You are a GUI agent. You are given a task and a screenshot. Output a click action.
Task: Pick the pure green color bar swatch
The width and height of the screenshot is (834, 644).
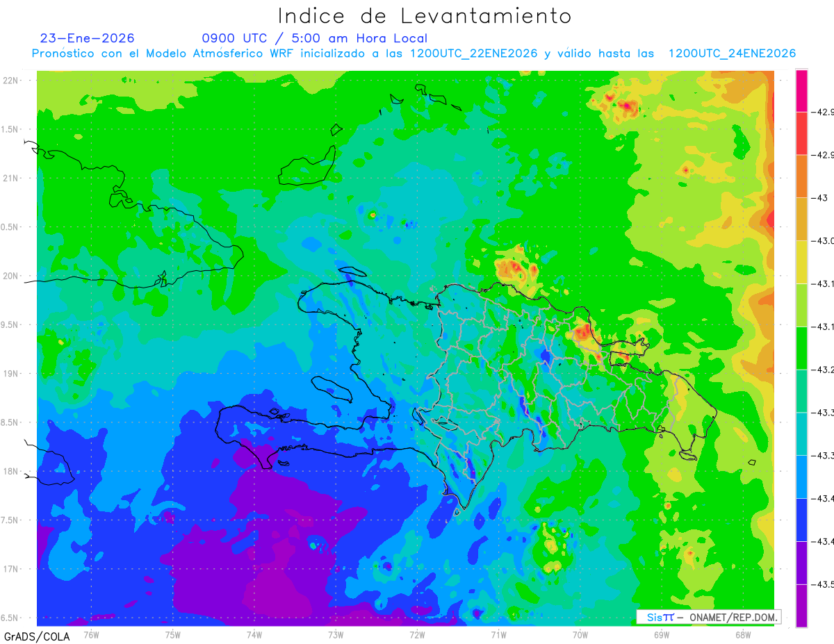(x=801, y=348)
